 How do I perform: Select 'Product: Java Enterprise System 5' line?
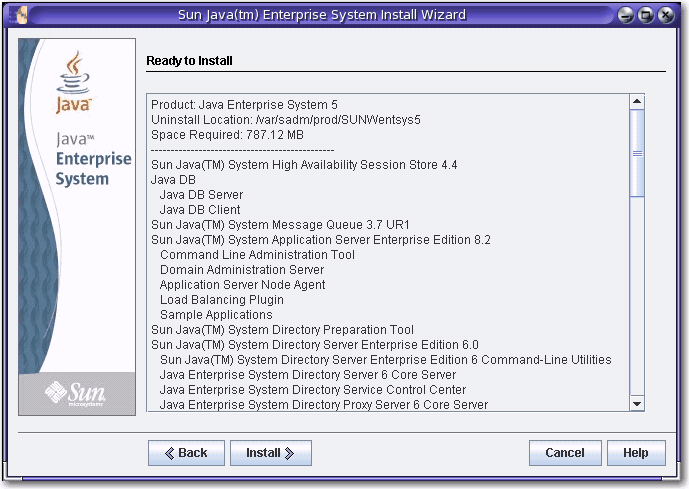[244, 105]
